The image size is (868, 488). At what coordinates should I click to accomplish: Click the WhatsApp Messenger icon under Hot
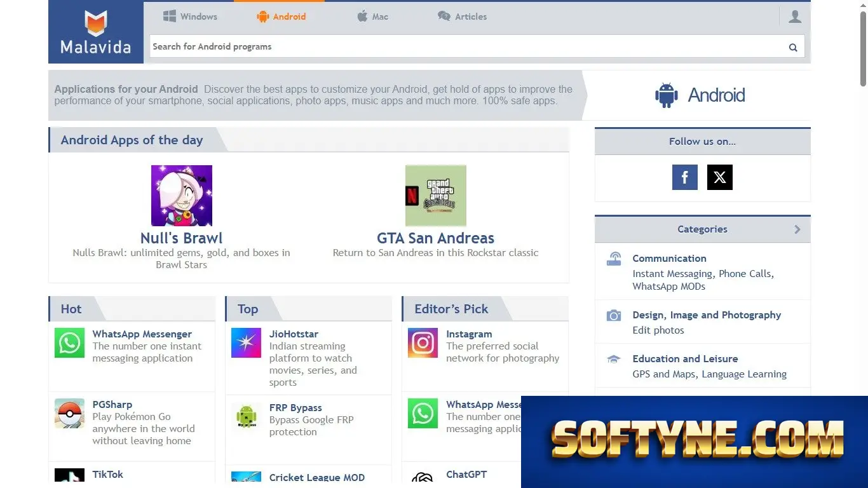69,343
